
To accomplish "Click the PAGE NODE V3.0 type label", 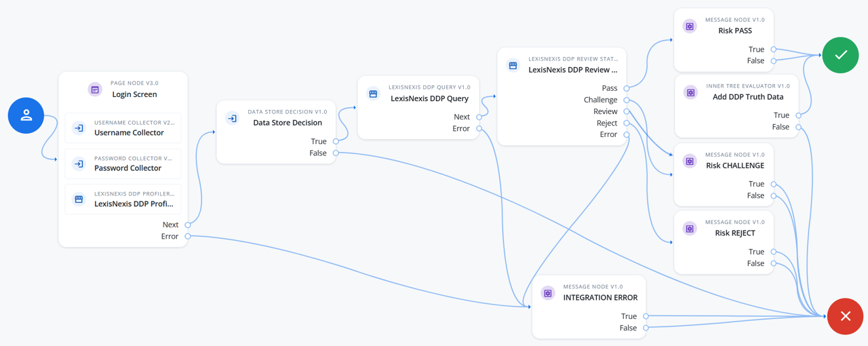I will pyautogui.click(x=134, y=83).
